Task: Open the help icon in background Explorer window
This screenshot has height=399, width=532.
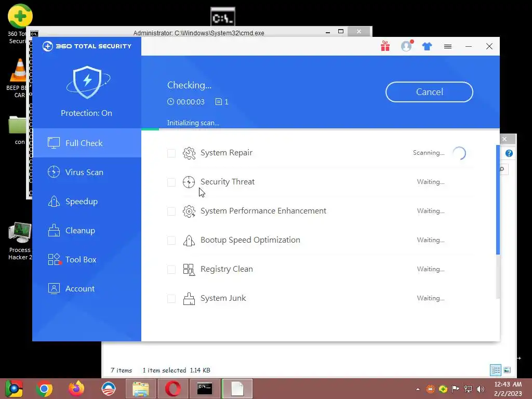Action: click(509, 153)
